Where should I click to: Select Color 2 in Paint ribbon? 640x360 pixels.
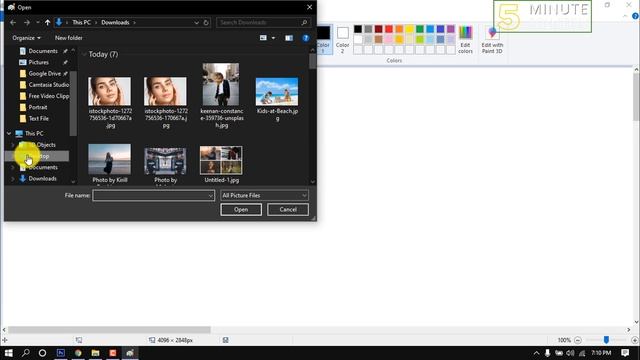342,40
